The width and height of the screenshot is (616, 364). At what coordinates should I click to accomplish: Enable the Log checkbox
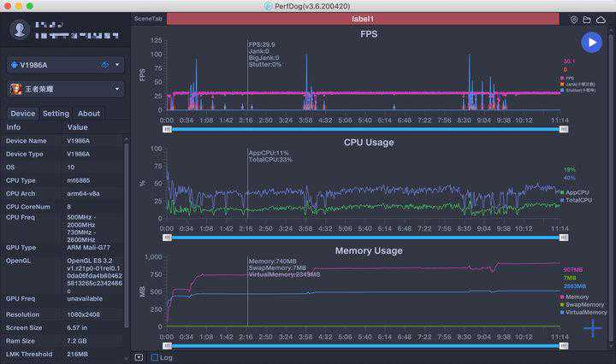(x=154, y=357)
